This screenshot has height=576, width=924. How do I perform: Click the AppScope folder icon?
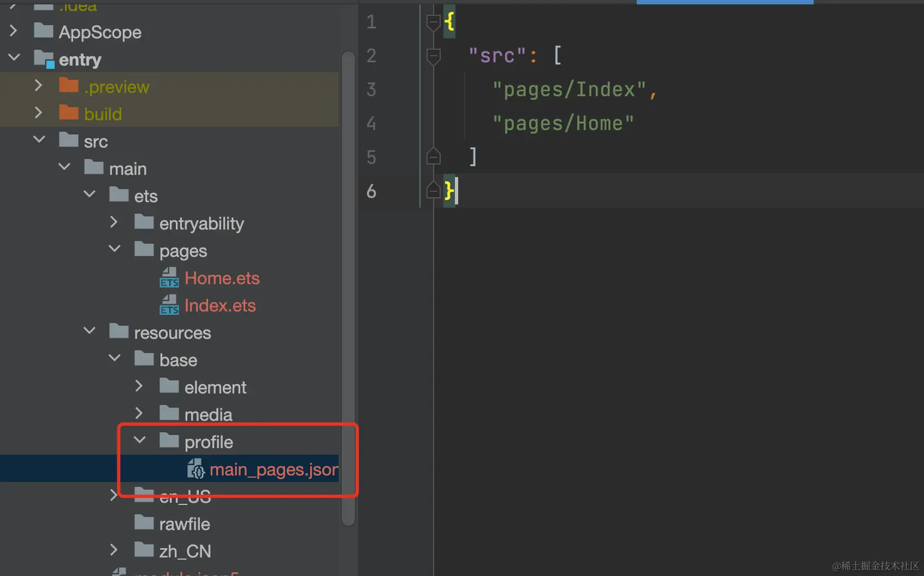pos(44,31)
